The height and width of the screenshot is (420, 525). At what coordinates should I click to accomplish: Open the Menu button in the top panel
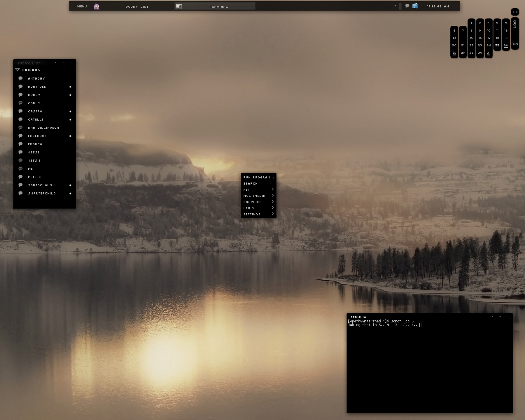82,6
